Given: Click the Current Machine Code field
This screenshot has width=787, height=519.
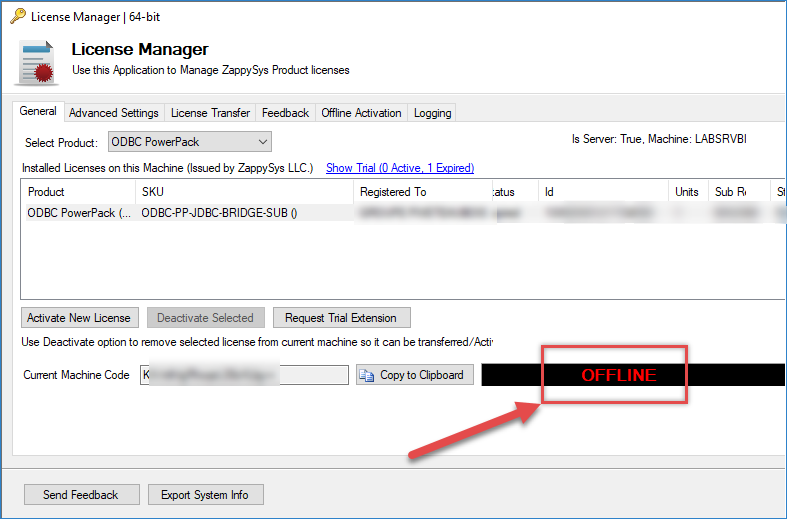Looking at the screenshot, I should pyautogui.click(x=244, y=375).
